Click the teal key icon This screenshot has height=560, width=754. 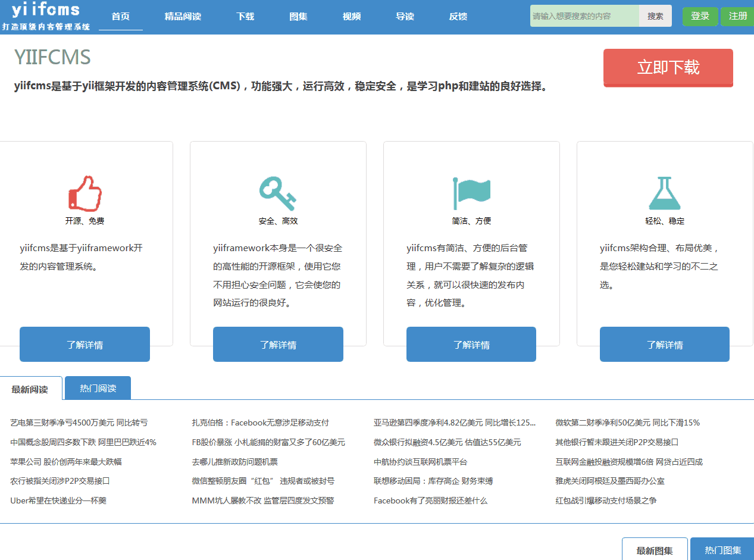pyautogui.click(x=277, y=193)
